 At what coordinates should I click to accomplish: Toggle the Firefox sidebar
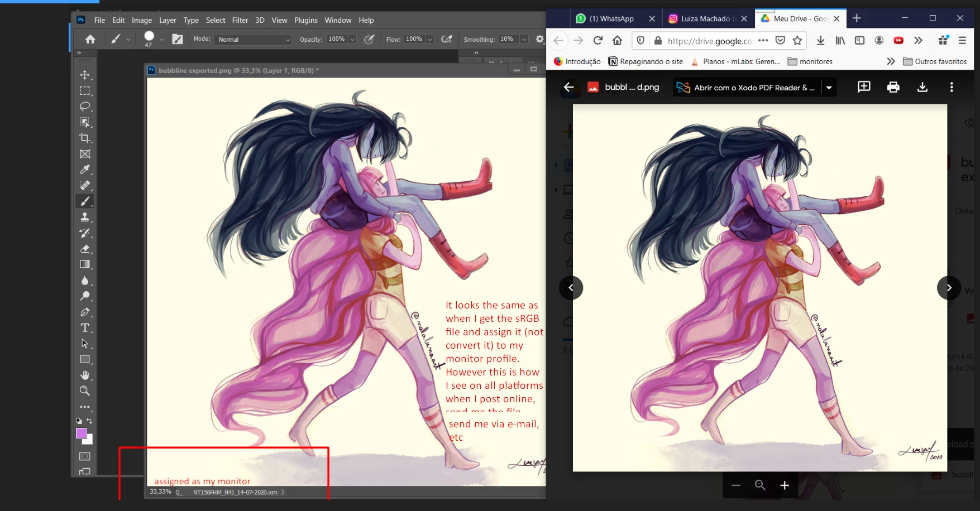[x=860, y=40]
